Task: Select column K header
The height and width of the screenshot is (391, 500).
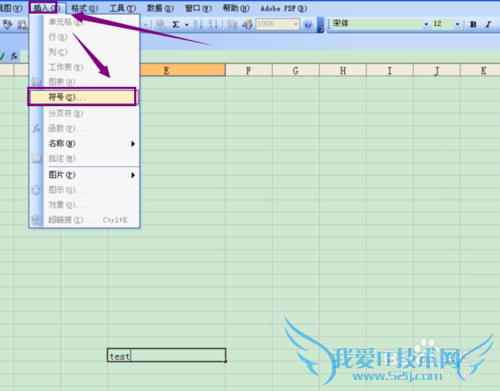Action: click(x=480, y=71)
